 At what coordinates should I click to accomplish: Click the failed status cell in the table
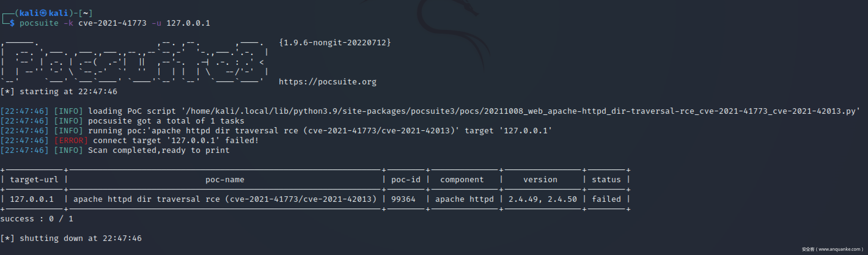pyautogui.click(x=606, y=199)
